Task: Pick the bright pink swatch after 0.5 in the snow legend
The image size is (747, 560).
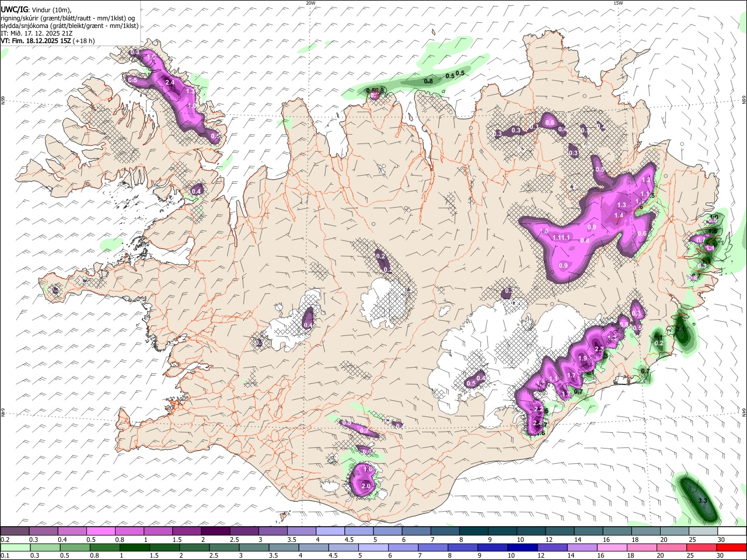Action: (101, 531)
